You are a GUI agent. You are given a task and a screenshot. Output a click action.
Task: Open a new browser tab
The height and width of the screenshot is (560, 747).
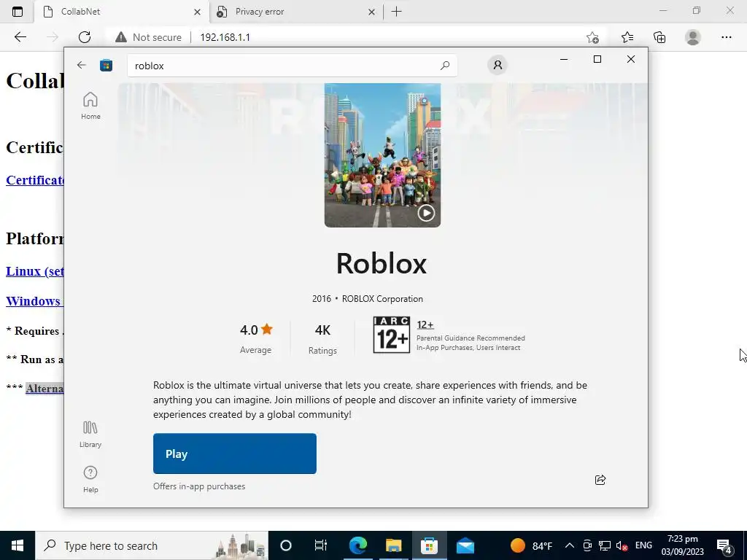click(x=396, y=12)
